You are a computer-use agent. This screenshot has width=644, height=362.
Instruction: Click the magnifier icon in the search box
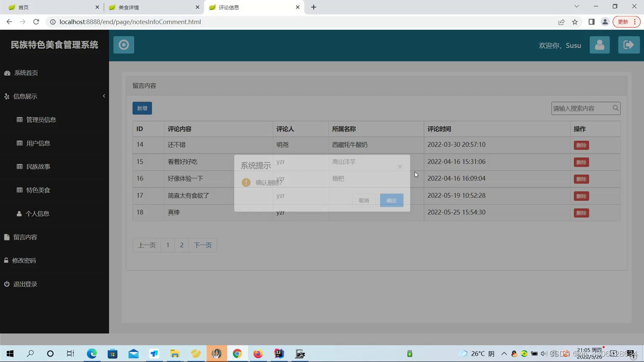(615, 108)
